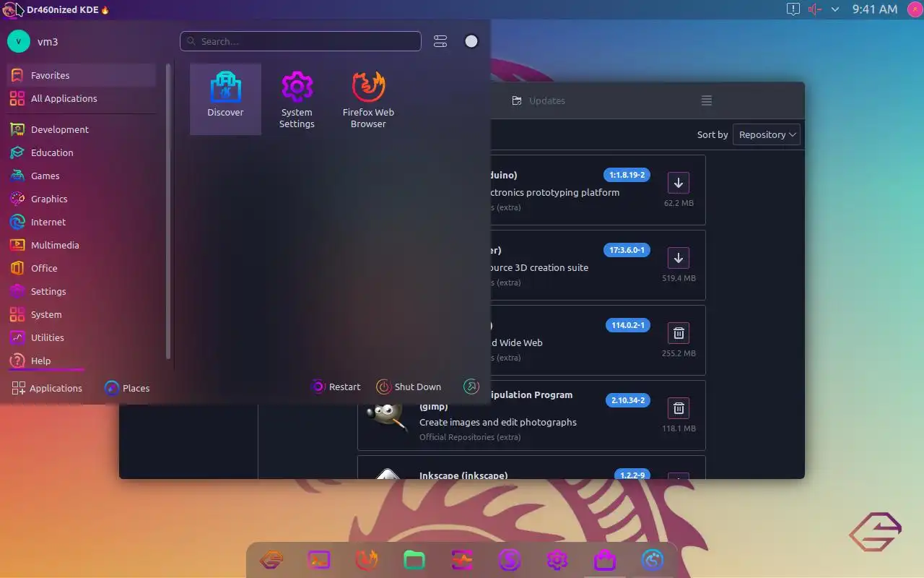
Task: Open the Office category
Action: [x=81, y=268]
